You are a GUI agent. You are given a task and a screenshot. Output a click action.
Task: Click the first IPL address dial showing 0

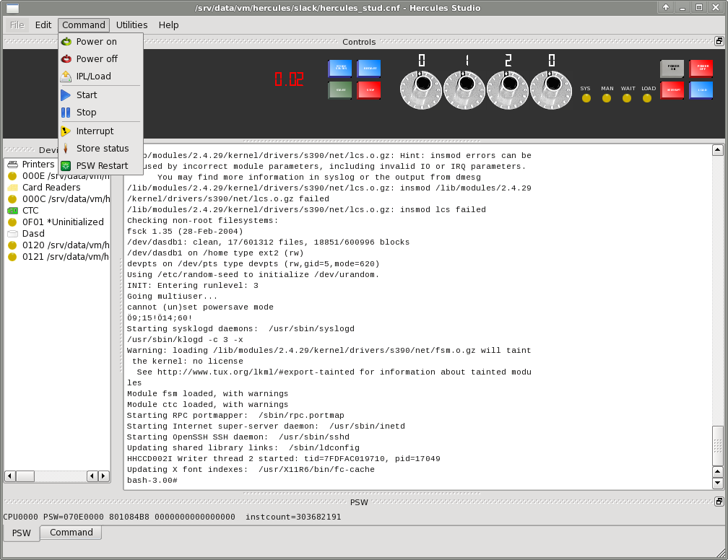tap(421, 90)
